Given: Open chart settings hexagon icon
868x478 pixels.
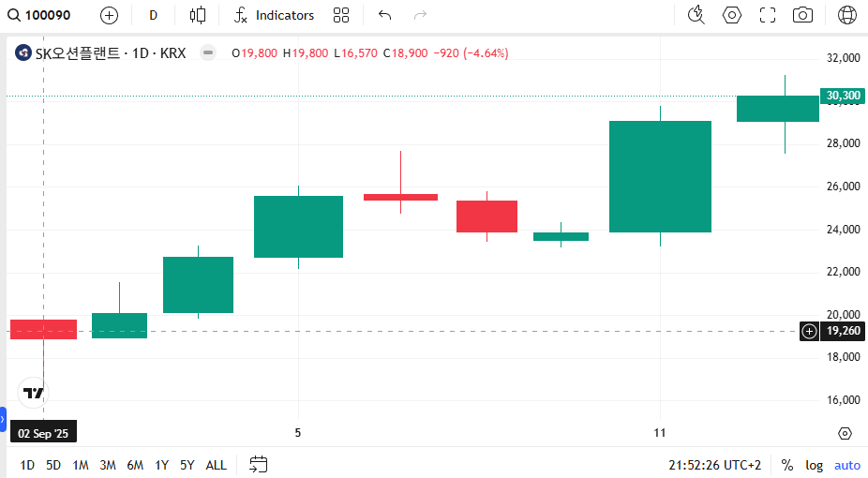Looking at the screenshot, I should pos(732,16).
